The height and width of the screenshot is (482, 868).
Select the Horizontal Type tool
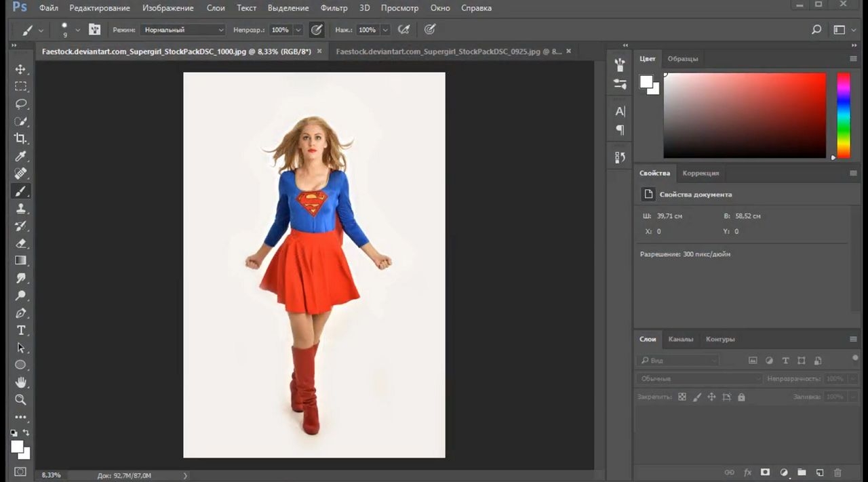pos(20,330)
